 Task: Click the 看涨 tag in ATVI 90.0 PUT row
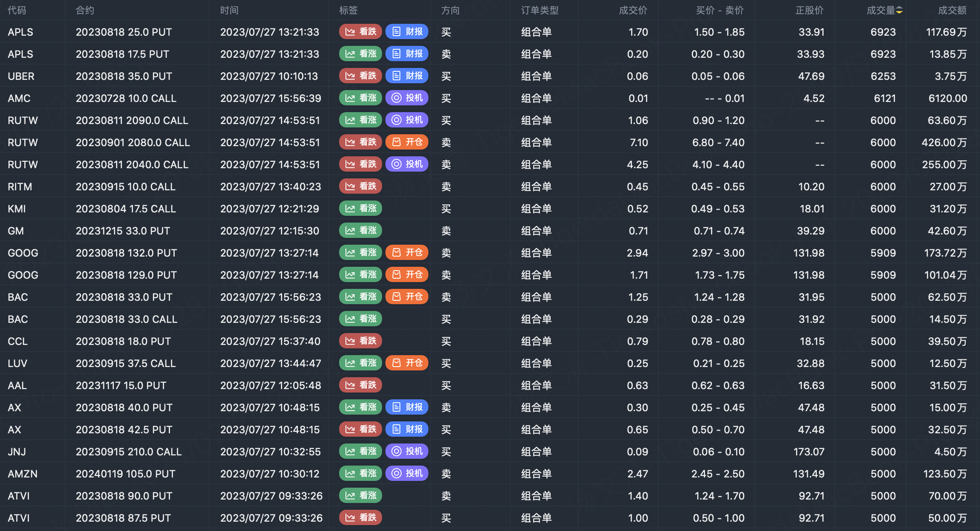[360, 496]
